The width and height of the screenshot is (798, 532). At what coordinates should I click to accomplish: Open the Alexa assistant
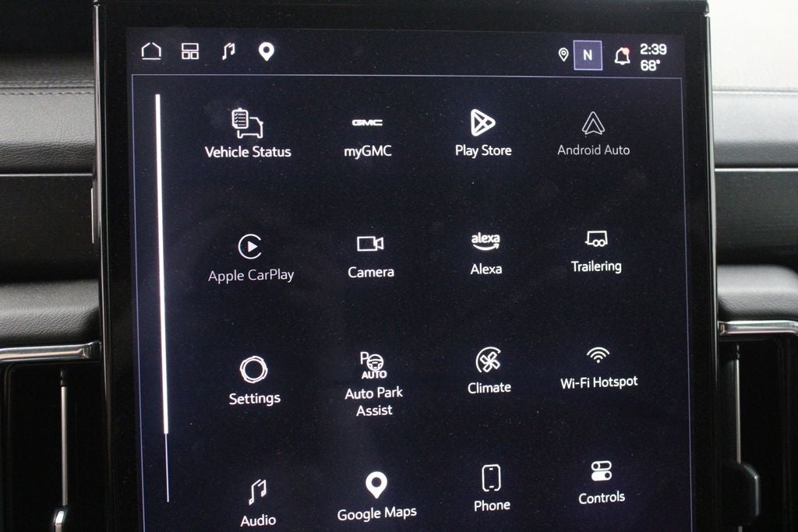[x=486, y=253]
